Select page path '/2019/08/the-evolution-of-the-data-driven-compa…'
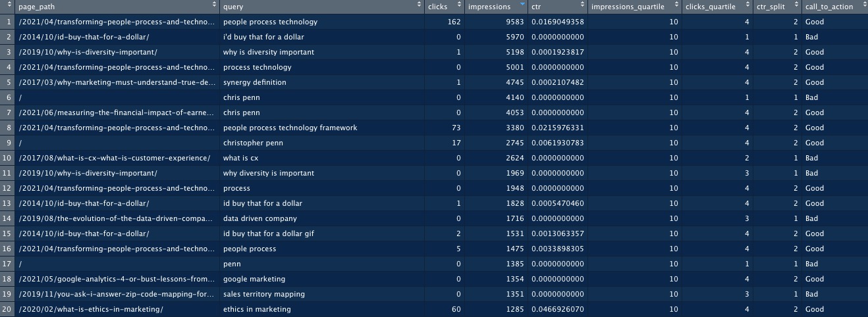This screenshot has height=317, width=868. pos(117,218)
